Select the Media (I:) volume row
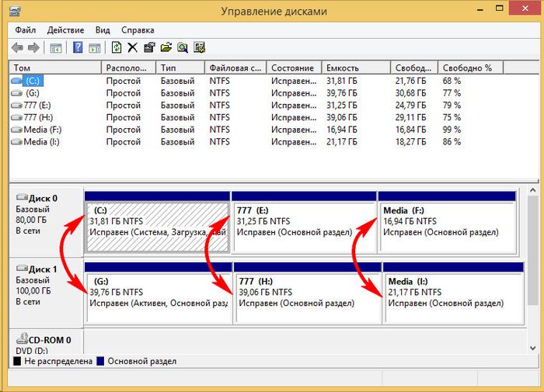Screen dimensions: 544x392 tap(274, 142)
